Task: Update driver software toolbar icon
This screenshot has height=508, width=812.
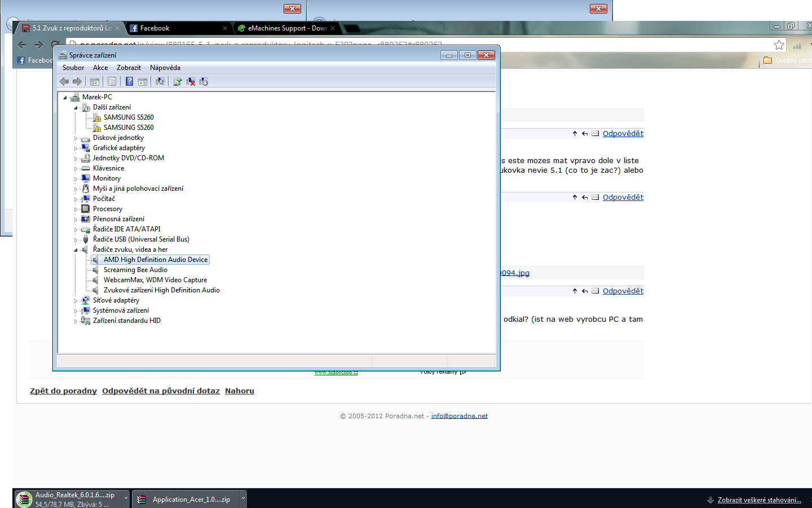Action: click(x=178, y=82)
